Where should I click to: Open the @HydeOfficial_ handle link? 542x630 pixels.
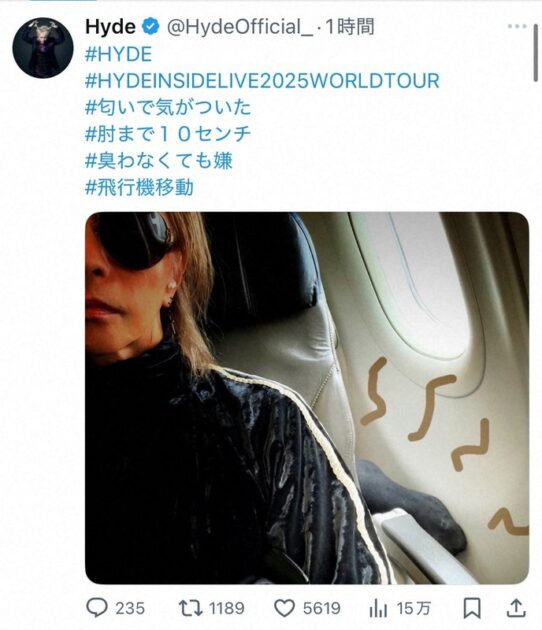click(x=239, y=27)
